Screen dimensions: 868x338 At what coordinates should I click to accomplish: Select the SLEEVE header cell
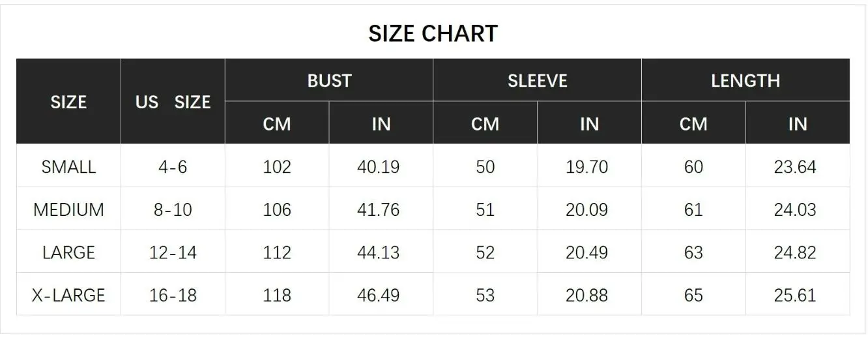(537, 81)
